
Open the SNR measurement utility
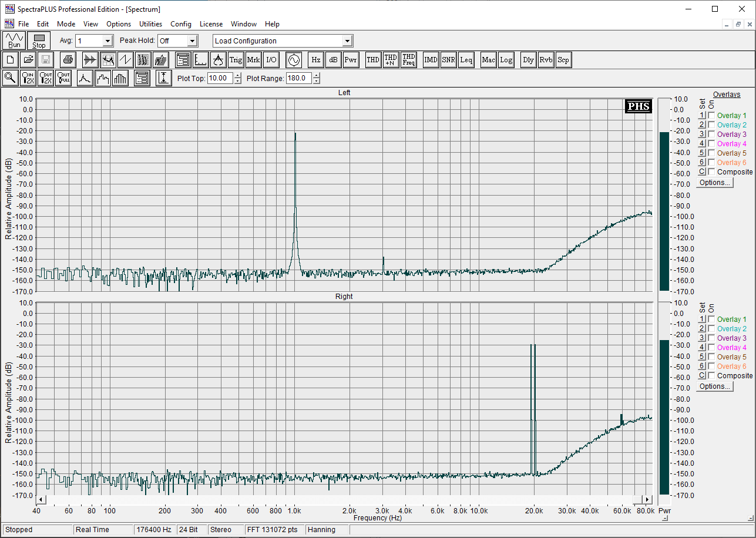pos(448,60)
